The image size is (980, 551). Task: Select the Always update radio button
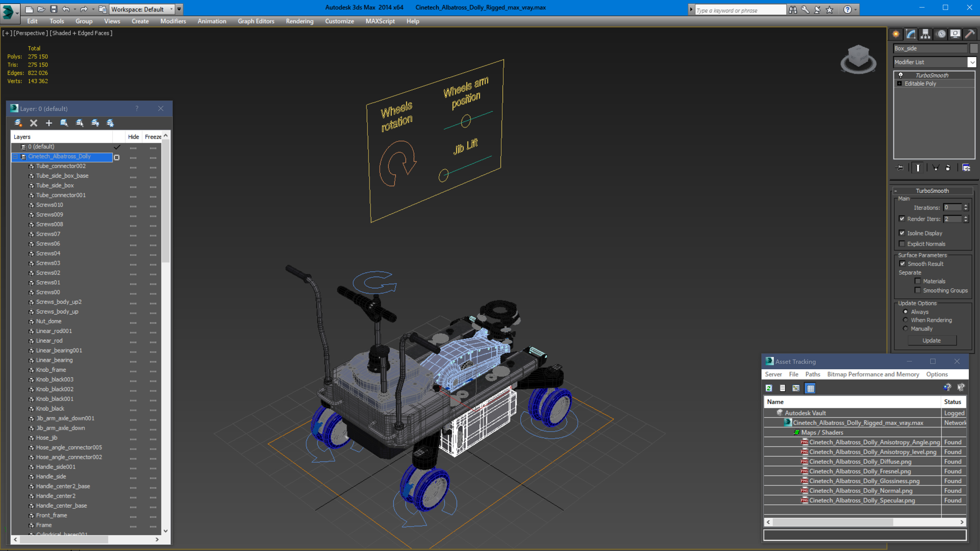click(905, 311)
